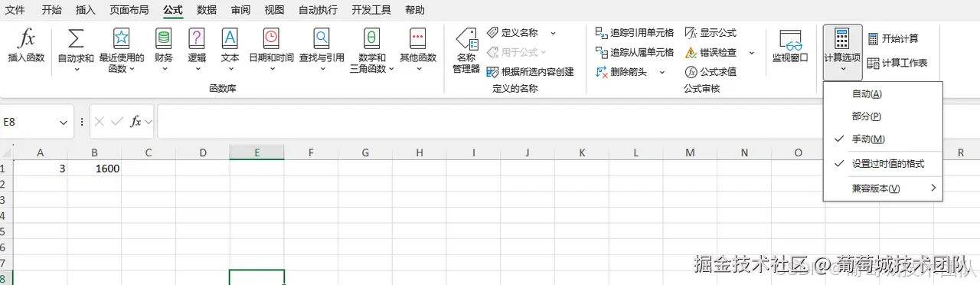The image size is (980, 285).
Task: Select 自动(A) calculation mode
Action: (883, 94)
